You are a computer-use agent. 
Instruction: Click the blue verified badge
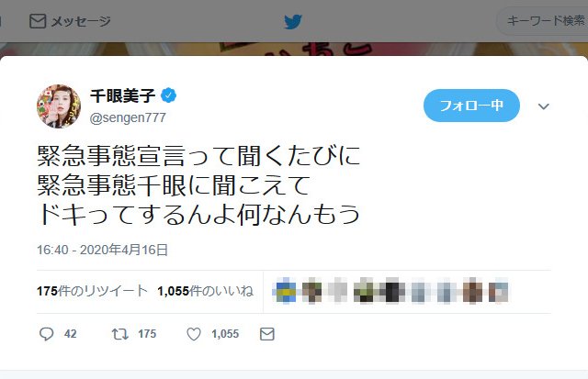point(168,95)
